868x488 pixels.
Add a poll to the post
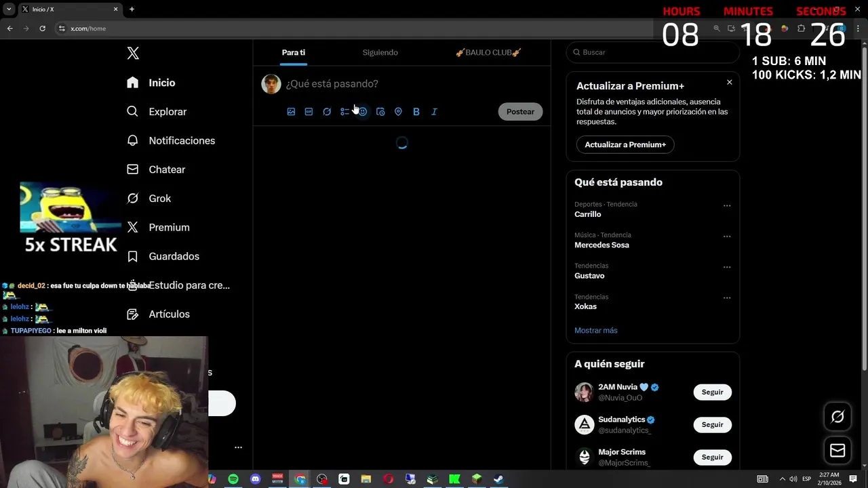point(344,112)
